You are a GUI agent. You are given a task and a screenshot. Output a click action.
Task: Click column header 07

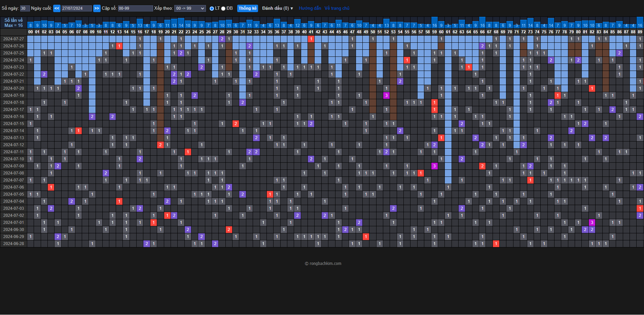(x=78, y=32)
